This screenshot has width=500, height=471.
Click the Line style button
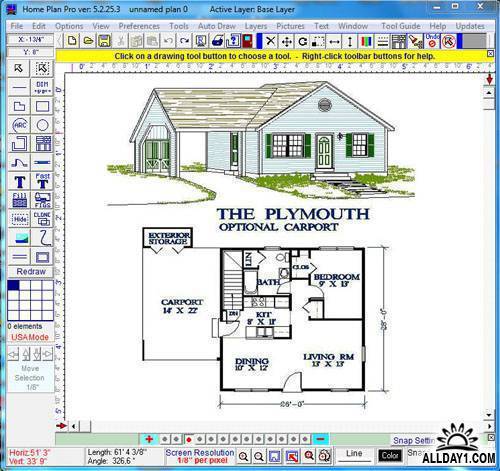click(x=354, y=454)
